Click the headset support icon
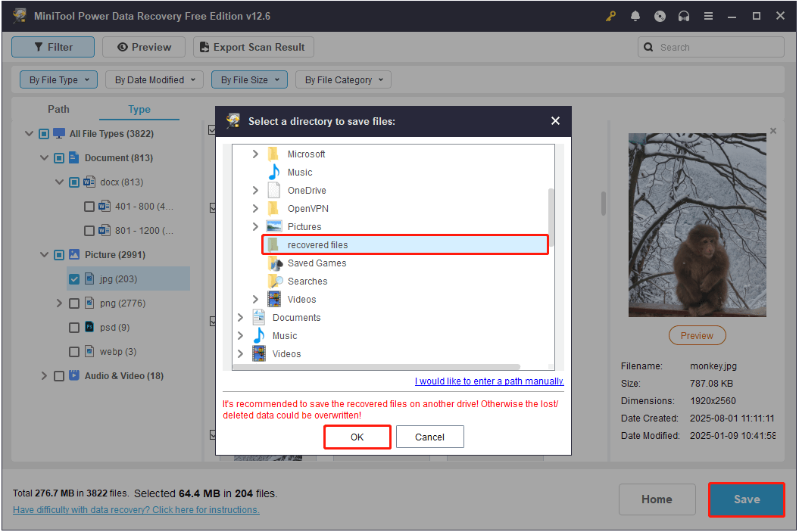The height and width of the screenshot is (532, 799). pyautogui.click(x=683, y=16)
